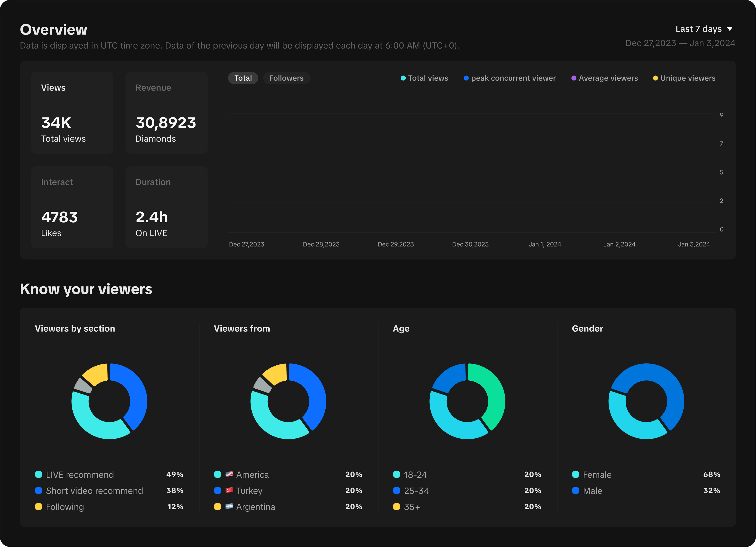This screenshot has width=756, height=547.
Task: Click the cyan Female legend dot
Action: click(575, 474)
